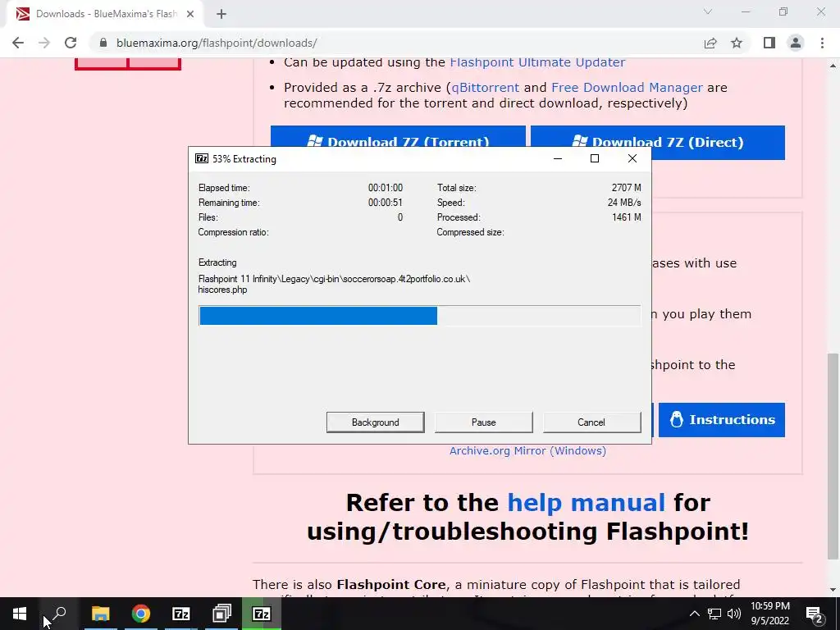
Task: Open Chrome three-dot menu
Action: pos(822,43)
